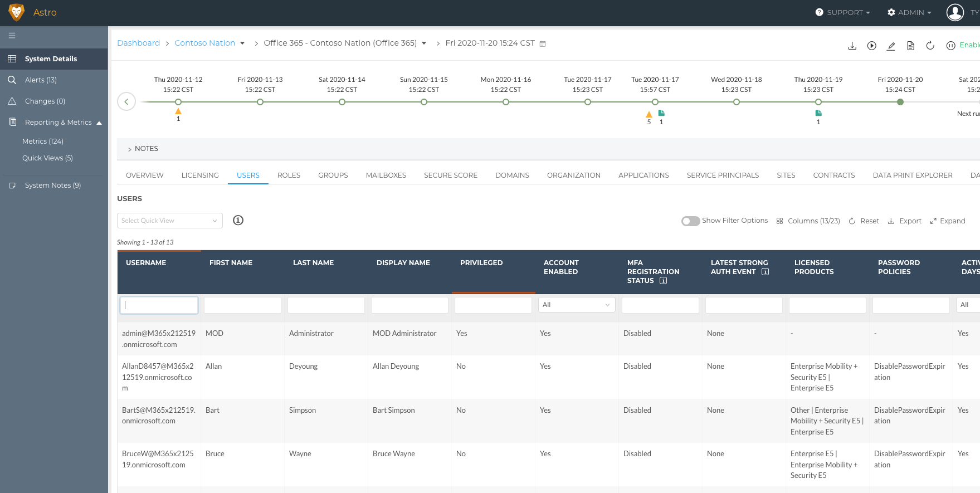Click the orange alert triangle under Thu 2020-11-12

pos(178,111)
